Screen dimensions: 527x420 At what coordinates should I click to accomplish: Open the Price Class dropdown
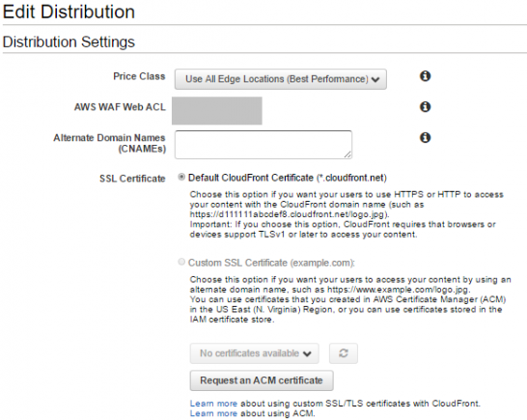[281, 79]
